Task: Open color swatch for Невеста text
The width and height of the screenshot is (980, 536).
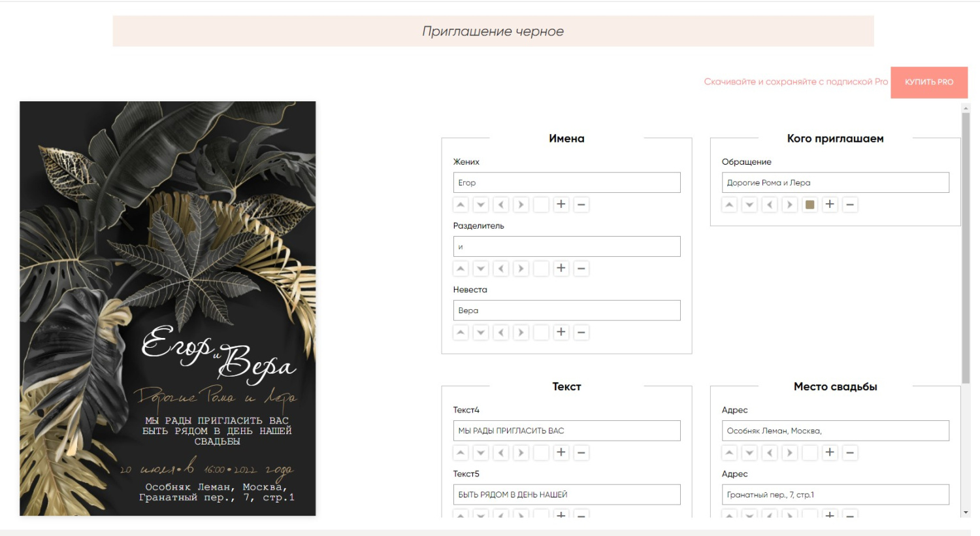Action: pos(541,333)
